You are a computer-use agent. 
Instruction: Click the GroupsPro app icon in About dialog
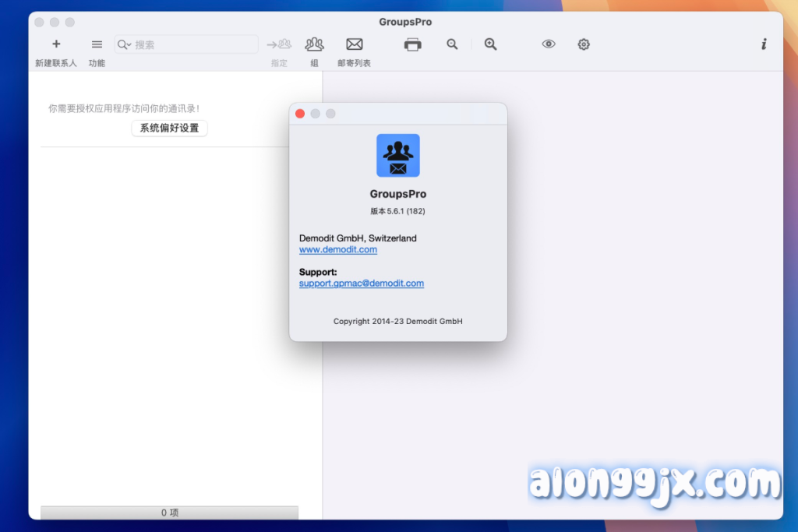coord(398,156)
